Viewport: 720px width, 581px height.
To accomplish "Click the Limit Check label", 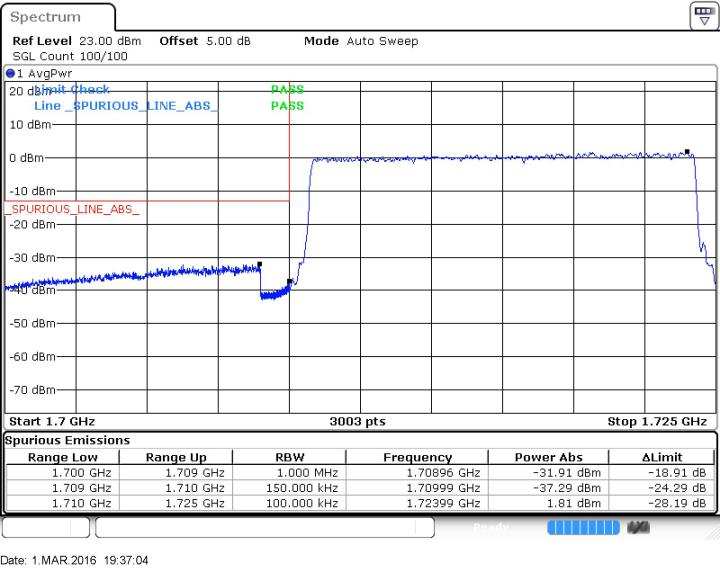I will (72, 89).
